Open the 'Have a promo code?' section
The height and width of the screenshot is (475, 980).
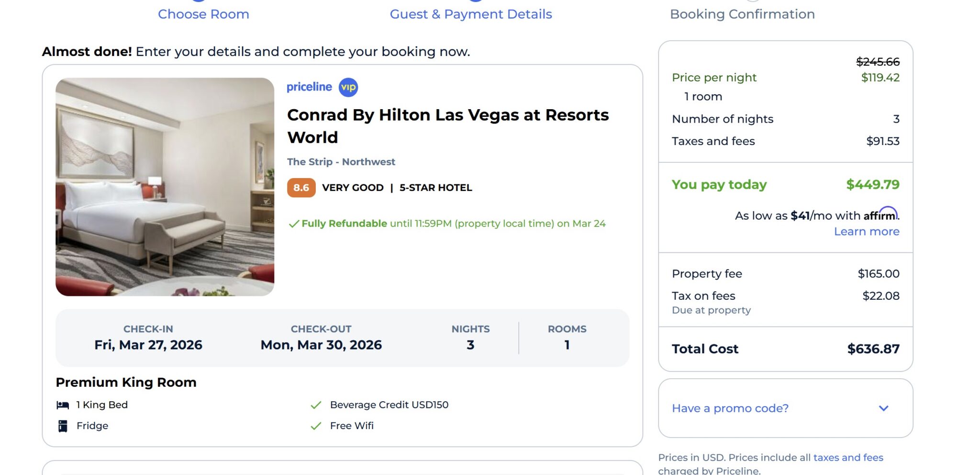tap(730, 408)
